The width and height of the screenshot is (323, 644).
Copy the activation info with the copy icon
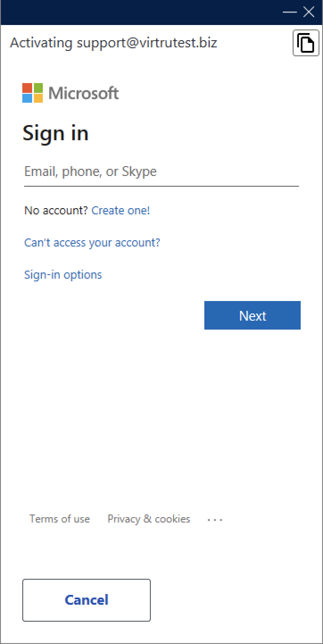pyautogui.click(x=306, y=43)
